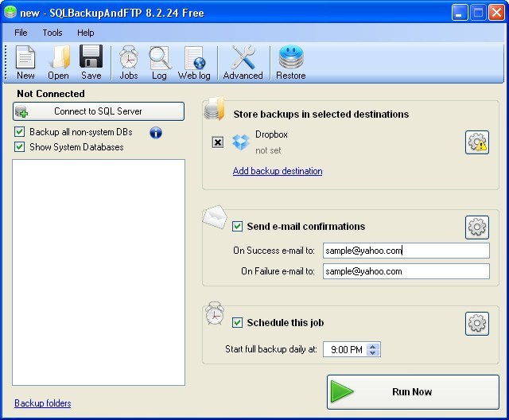Open e-mail confirmation settings gear

click(477, 227)
